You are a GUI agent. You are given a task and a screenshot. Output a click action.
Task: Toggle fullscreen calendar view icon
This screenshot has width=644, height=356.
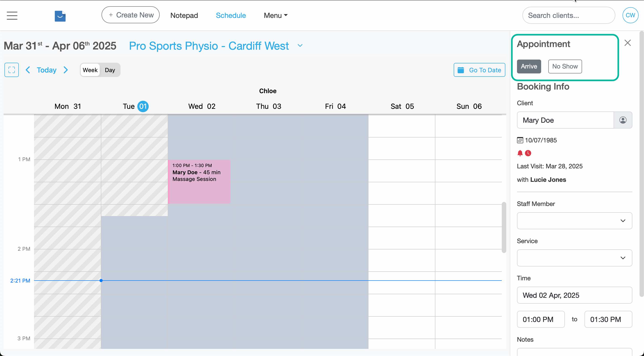[x=11, y=70]
